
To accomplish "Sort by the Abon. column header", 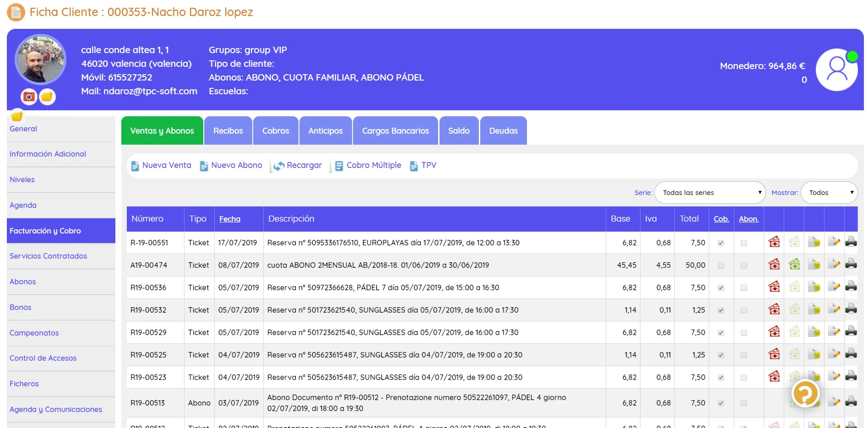I will (749, 219).
